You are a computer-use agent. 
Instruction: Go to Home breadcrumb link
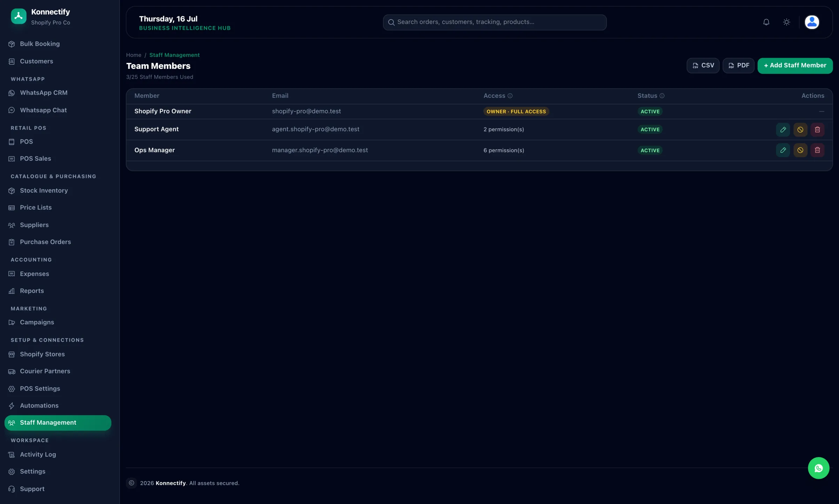pos(134,55)
